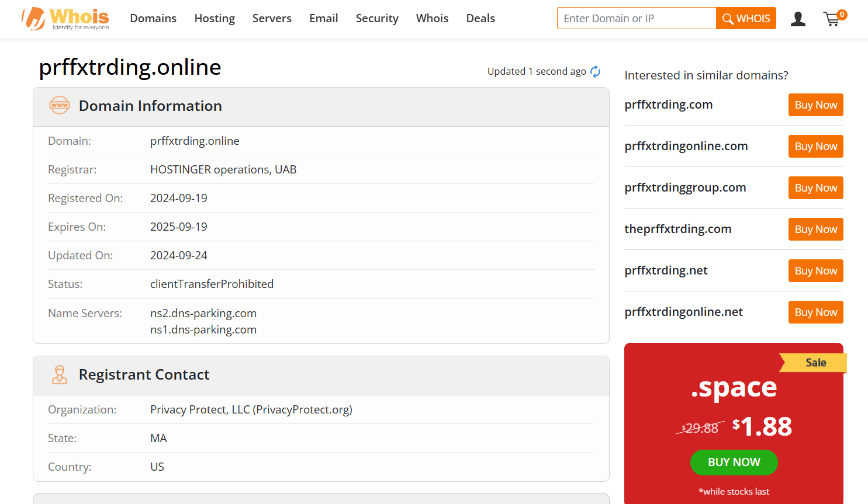Select name server ns1.dns-parking.com
This screenshot has height=504, width=868.
coord(203,329)
